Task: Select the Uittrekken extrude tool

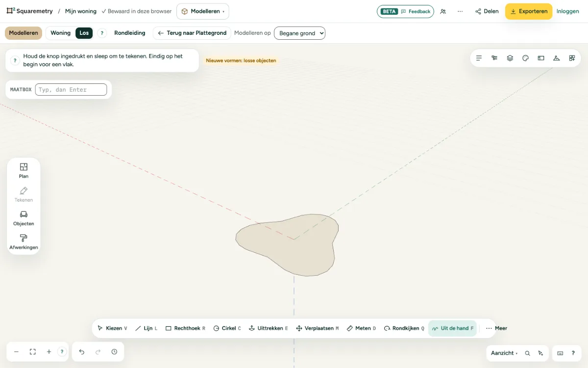Action: 269,328
